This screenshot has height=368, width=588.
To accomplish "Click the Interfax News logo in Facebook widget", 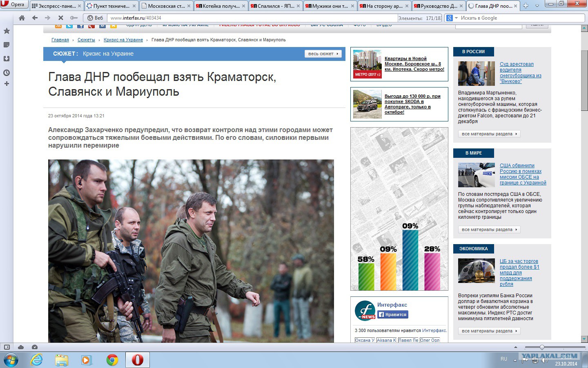I will pos(365,310).
